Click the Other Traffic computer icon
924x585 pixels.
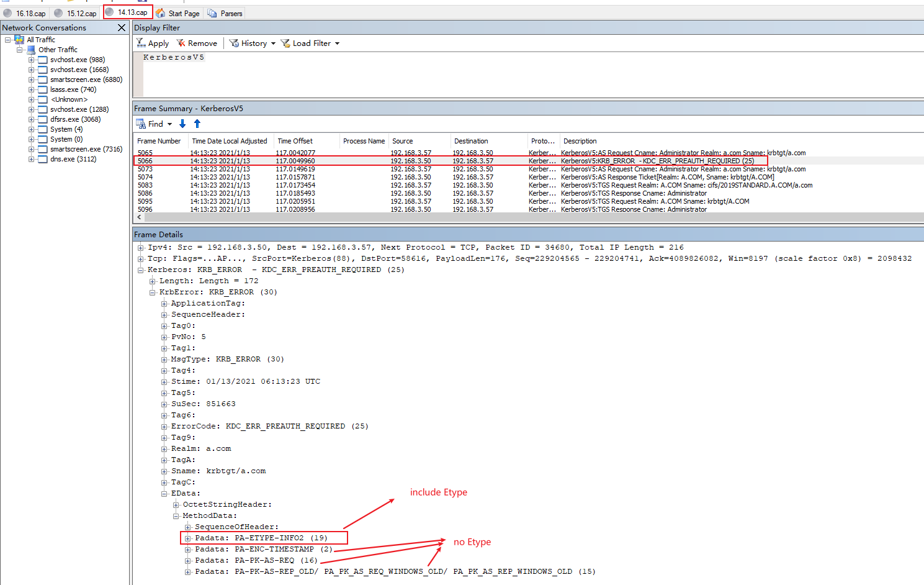coord(31,50)
